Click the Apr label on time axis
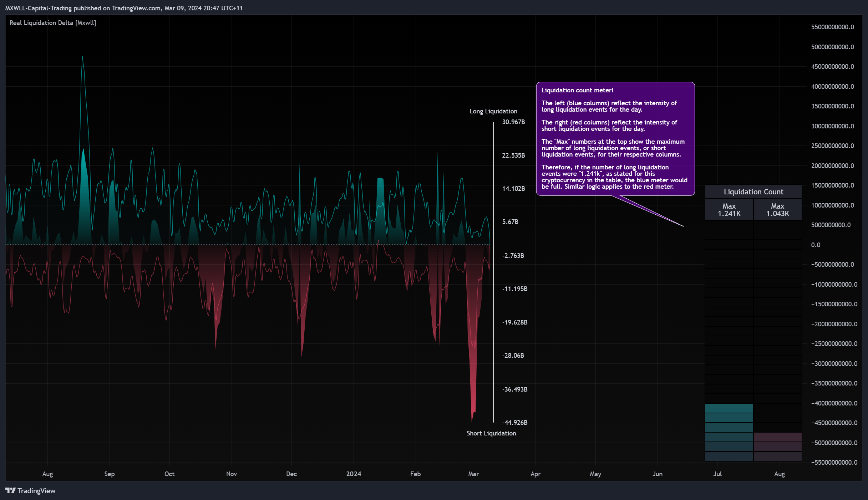868x500 pixels. [x=535, y=474]
